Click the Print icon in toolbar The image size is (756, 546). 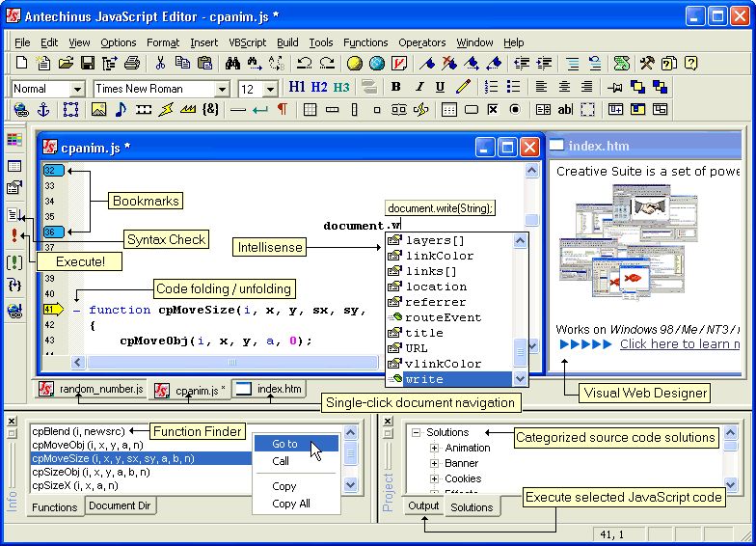point(132,64)
